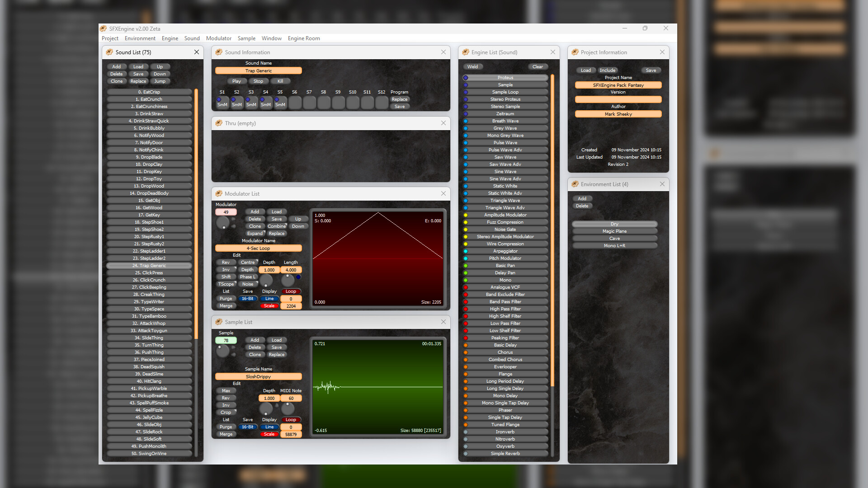Click the Sound List panel icon

(x=109, y=52)
